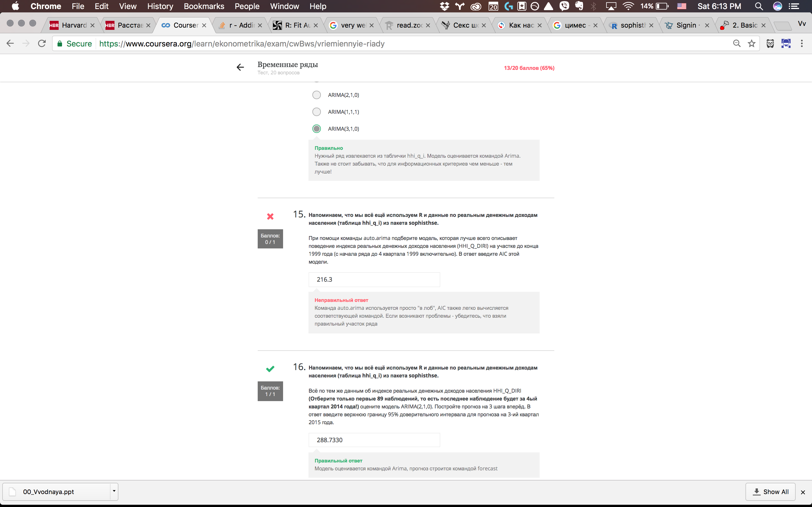Open the History menu
812x507 pixels.
pyautogui.click(x=160, y=6)
